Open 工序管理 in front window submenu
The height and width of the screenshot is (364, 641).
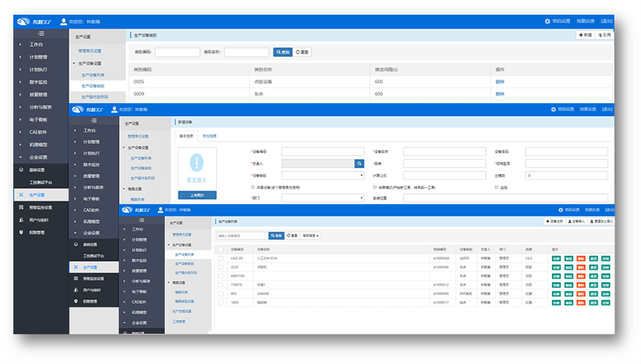(x=179, y=321)
